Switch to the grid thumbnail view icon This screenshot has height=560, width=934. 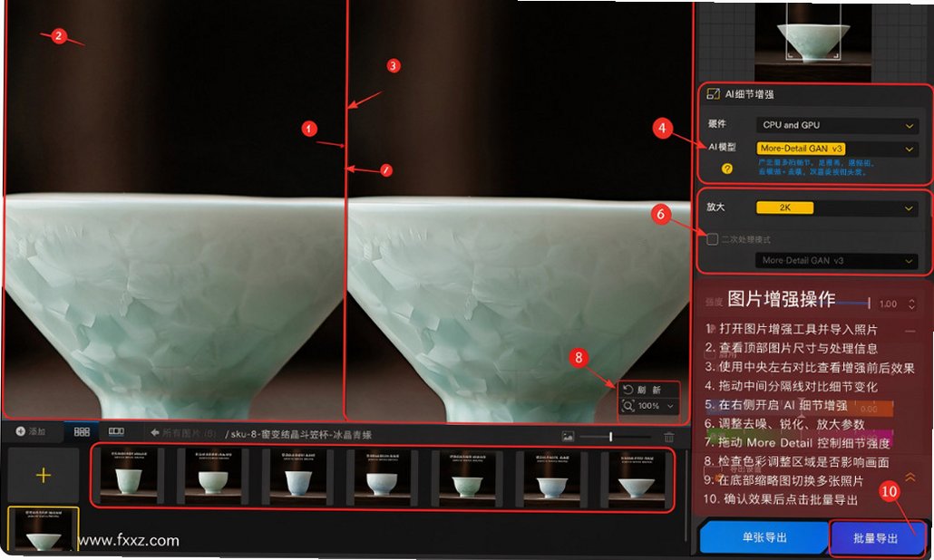[82, 432]
